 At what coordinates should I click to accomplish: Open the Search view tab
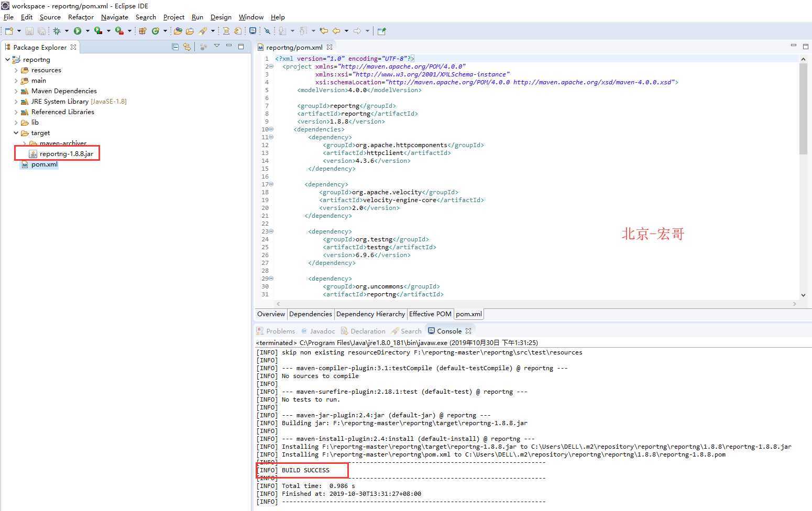click(407, 331)
